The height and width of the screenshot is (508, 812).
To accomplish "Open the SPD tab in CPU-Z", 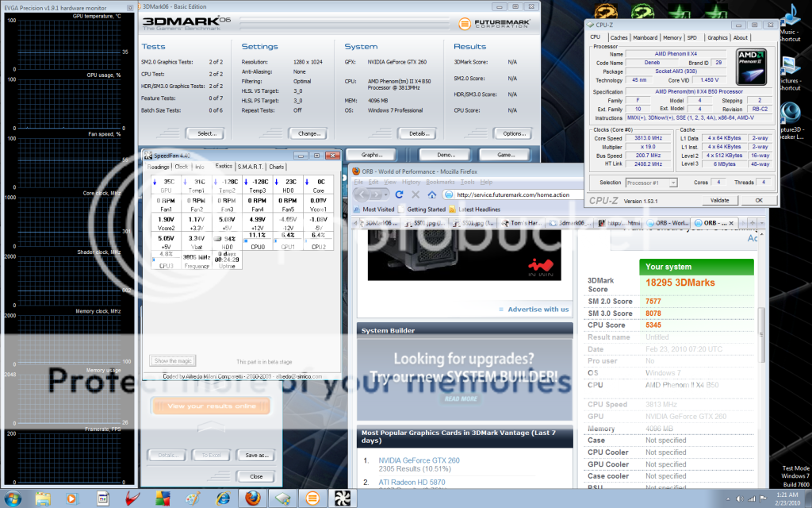I will [691, 38].
